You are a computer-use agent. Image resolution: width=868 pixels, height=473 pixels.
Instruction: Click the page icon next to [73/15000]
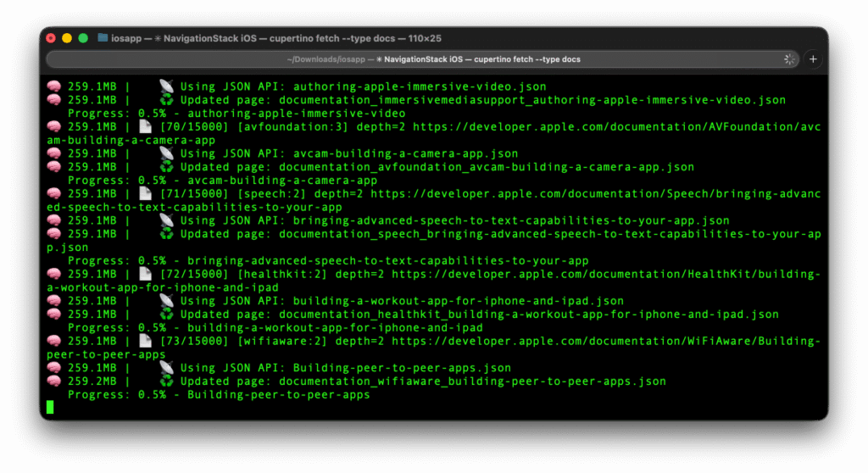(x=144, y=342)
